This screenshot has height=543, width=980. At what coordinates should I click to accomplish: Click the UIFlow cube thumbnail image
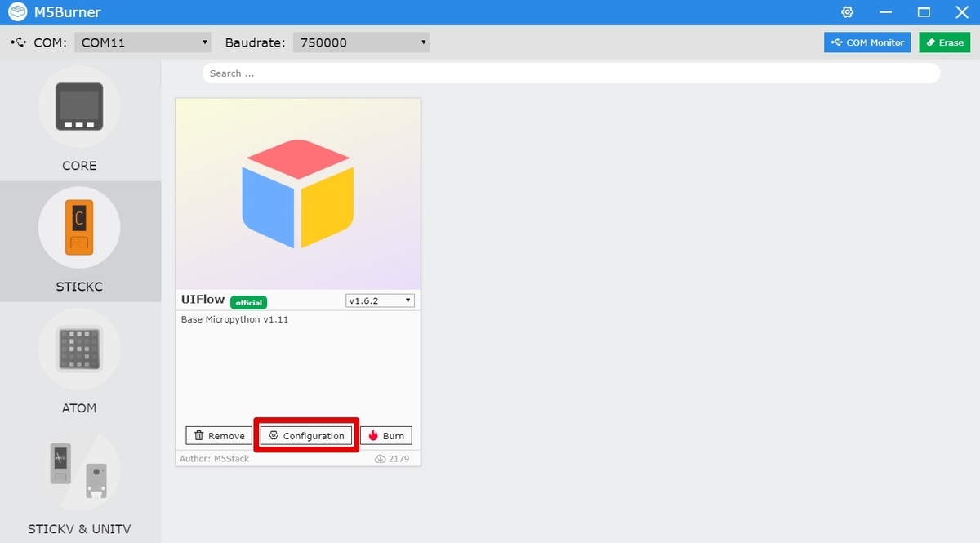pos(298,194)
